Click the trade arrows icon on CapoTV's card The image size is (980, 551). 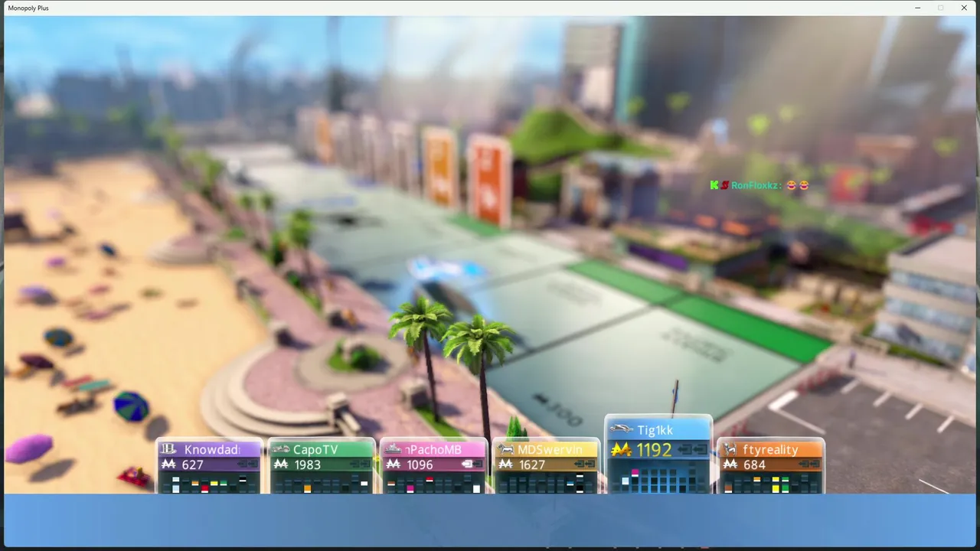pyautogui.click(x=360, y=465)
